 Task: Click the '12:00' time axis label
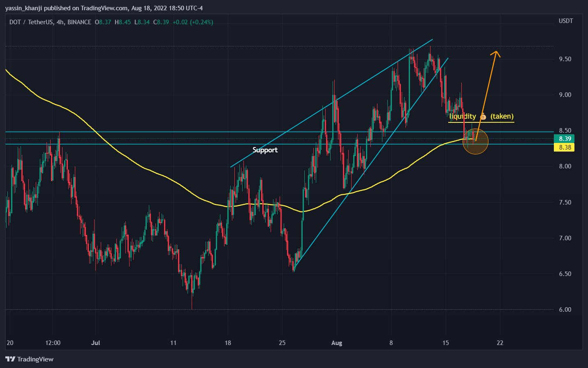point(53,343)
